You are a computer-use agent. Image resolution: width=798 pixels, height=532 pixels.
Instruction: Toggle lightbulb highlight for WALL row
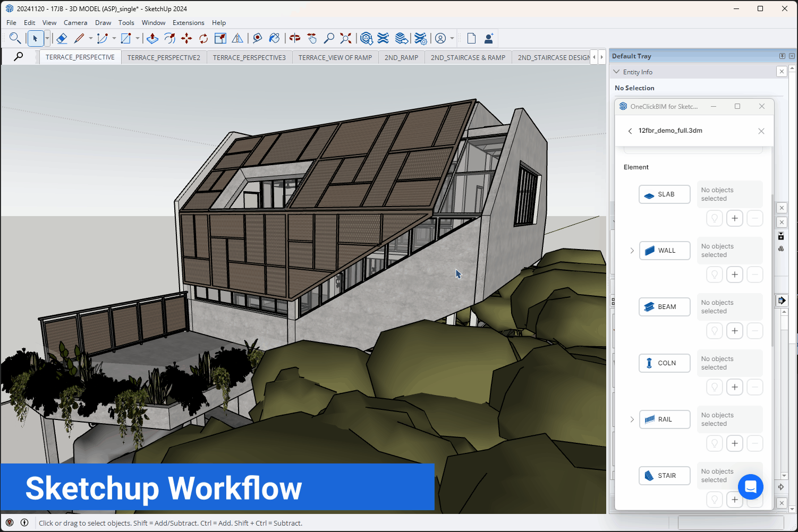click(x=715, y=274)
